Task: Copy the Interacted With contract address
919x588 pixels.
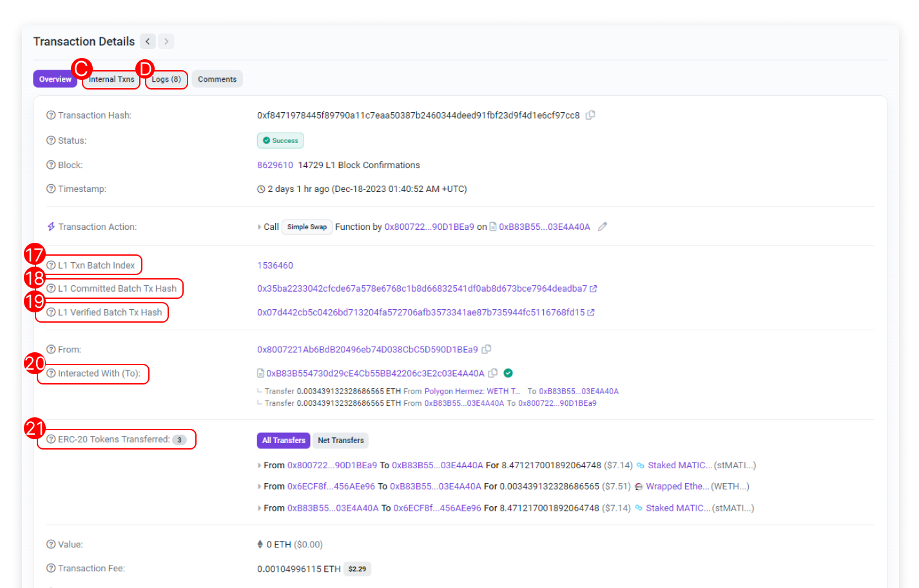Action: pyautogui.click(x=493, y=373)
